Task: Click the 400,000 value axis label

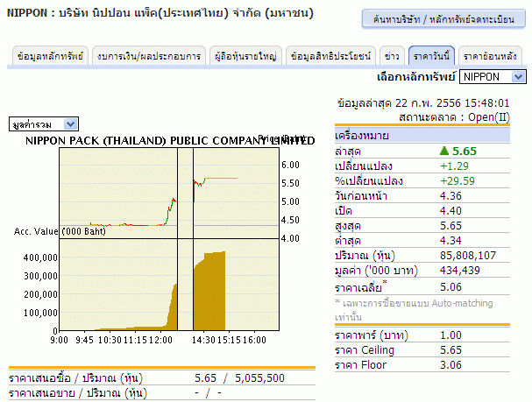Action: (40, 257)
